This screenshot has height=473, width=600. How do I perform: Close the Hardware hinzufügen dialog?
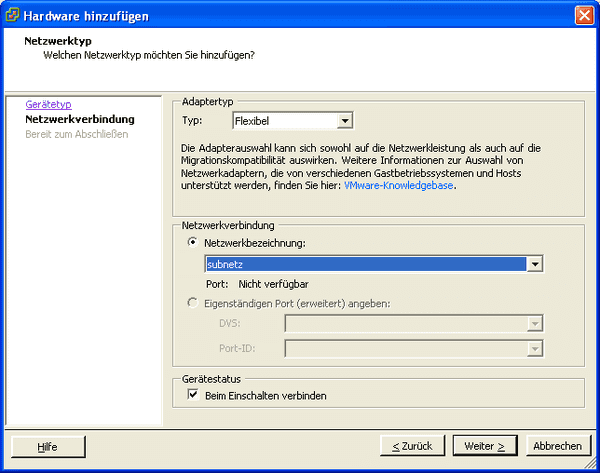584,15
